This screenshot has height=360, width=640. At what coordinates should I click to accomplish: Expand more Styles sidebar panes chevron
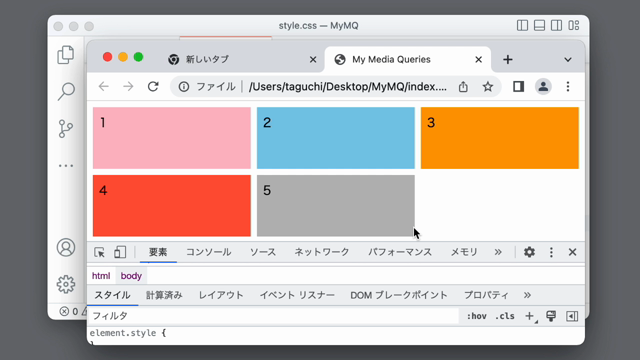[x=527, y=295]
